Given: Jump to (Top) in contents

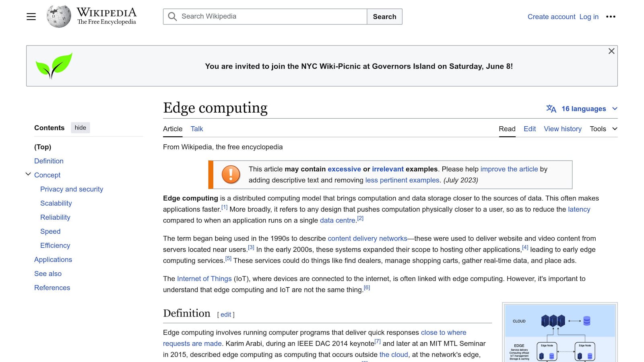Looking at the screenshot, I should click(x=43, y=147).
